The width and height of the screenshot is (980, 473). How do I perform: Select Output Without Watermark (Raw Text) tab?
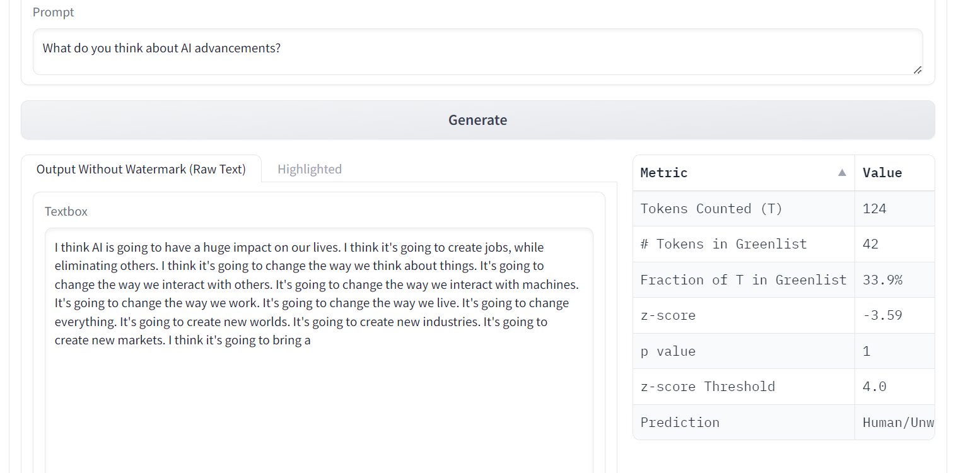141,169
